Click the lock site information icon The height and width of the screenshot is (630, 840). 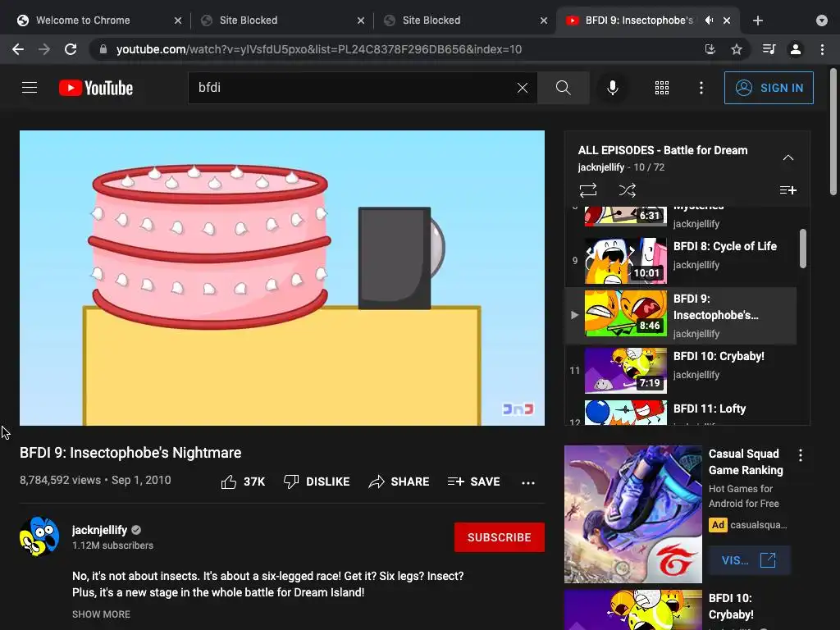pos(103,49)
